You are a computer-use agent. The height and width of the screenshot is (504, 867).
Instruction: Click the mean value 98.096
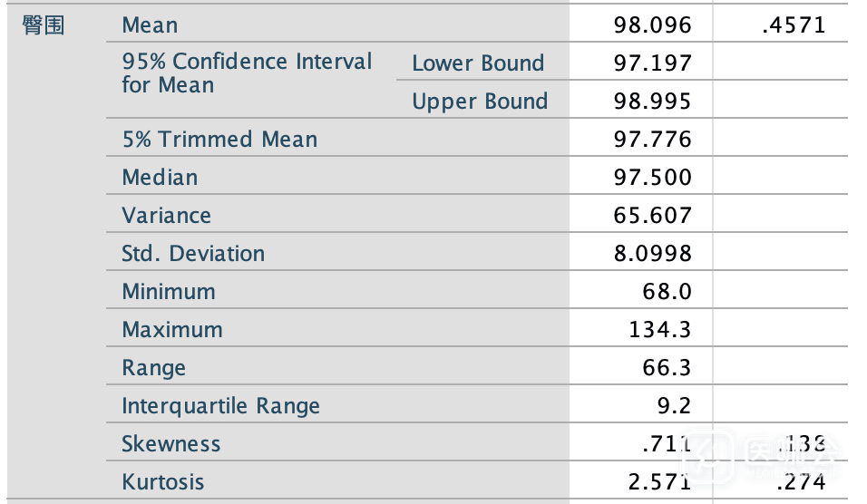[x=652, y=25]
